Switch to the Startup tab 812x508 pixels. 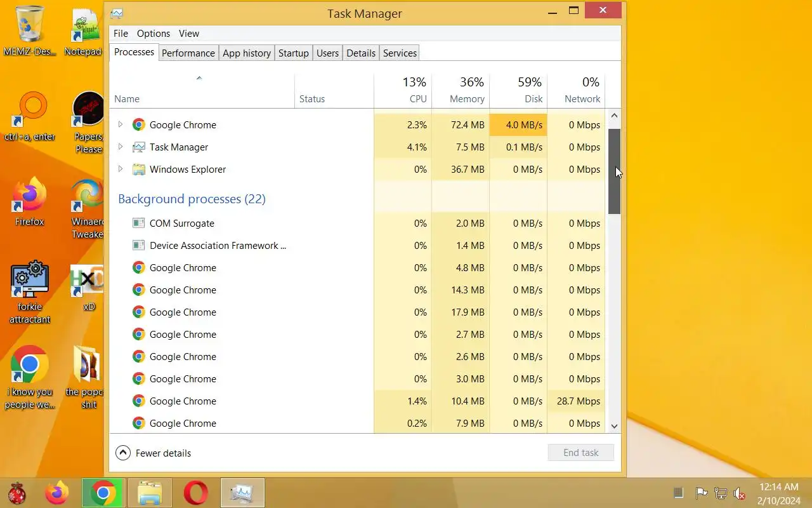(294, 53)
